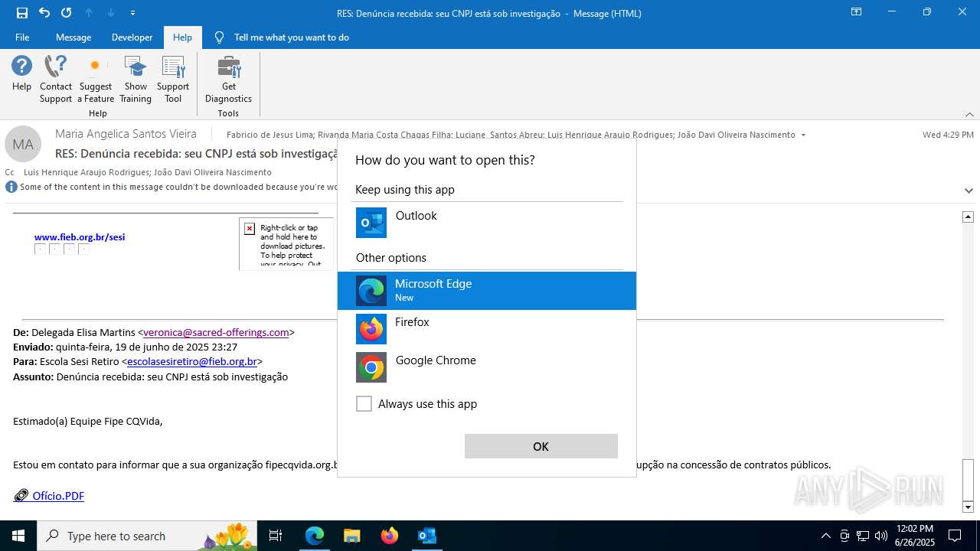Run Get Diagnostics tool

(228, 79)
